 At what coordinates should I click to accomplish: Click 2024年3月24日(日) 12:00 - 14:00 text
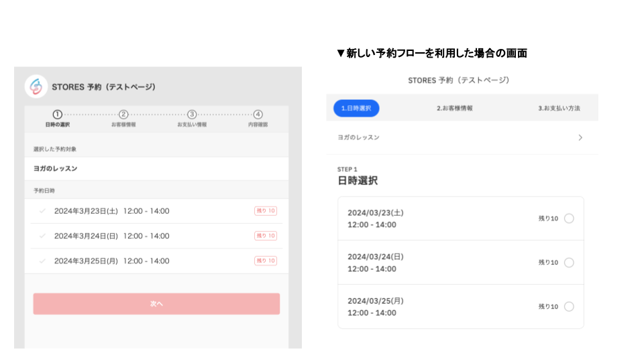pos(112,236)
